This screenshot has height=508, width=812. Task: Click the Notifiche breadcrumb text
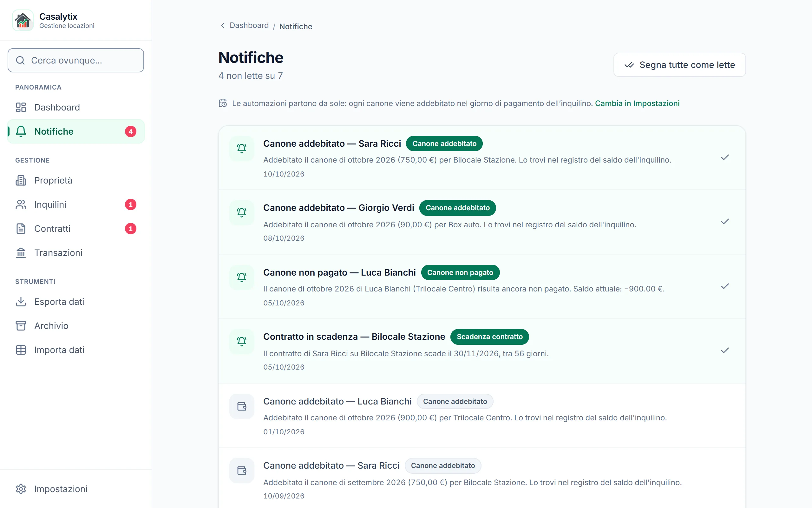pos(296,27)
